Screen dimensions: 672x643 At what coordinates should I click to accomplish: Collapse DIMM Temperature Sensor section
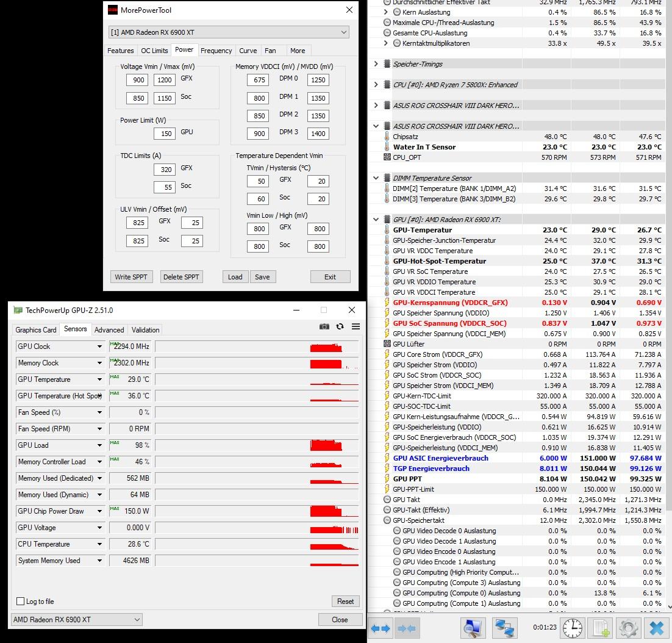[376, 178]
